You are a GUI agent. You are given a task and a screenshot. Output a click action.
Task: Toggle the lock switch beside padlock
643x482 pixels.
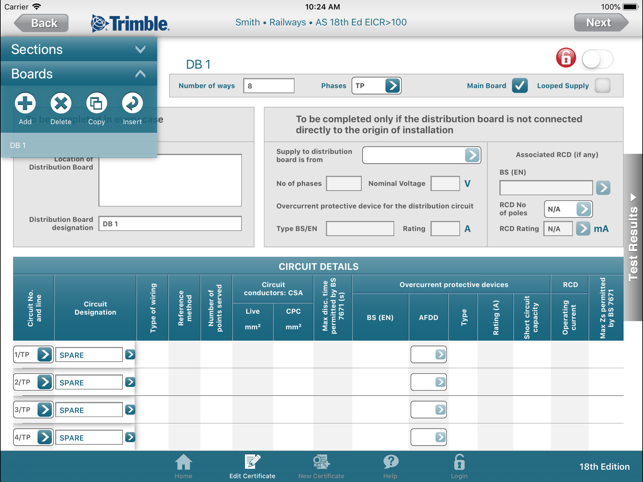(597, 60)
